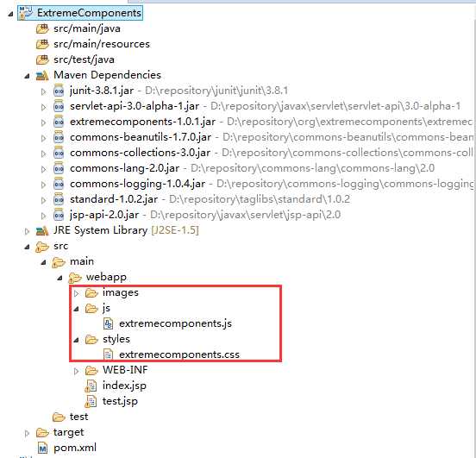The height and width of the screenshot is (458, 476).
Task: Click the jsp-api-2.0.jar jar icon
Action: point(59,215)
